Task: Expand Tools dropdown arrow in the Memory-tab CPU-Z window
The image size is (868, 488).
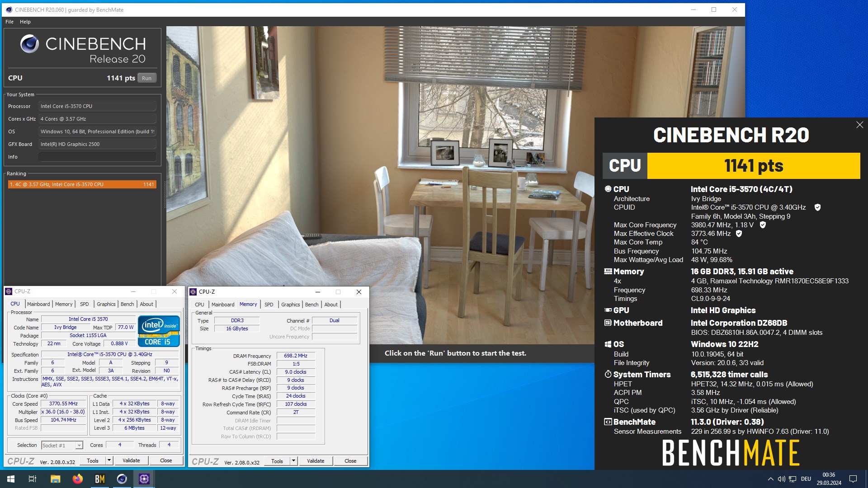Action: point(293,461)
